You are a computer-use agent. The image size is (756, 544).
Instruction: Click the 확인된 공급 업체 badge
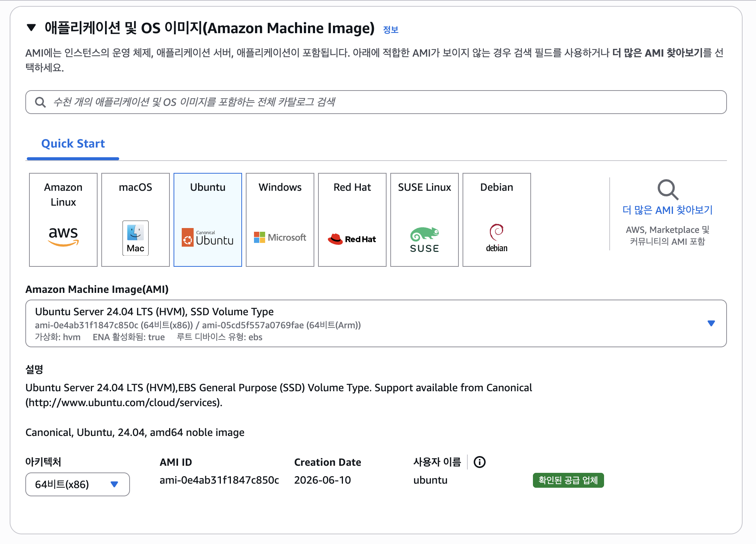click(x=568, y=480)
